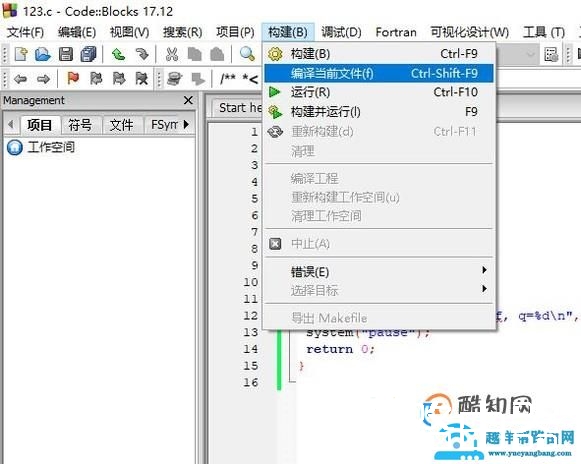Viewport: 581px width, 464px height.
Task: Open the 文件(F) menu
Action: pyautogui.click(x=25, y=32)
